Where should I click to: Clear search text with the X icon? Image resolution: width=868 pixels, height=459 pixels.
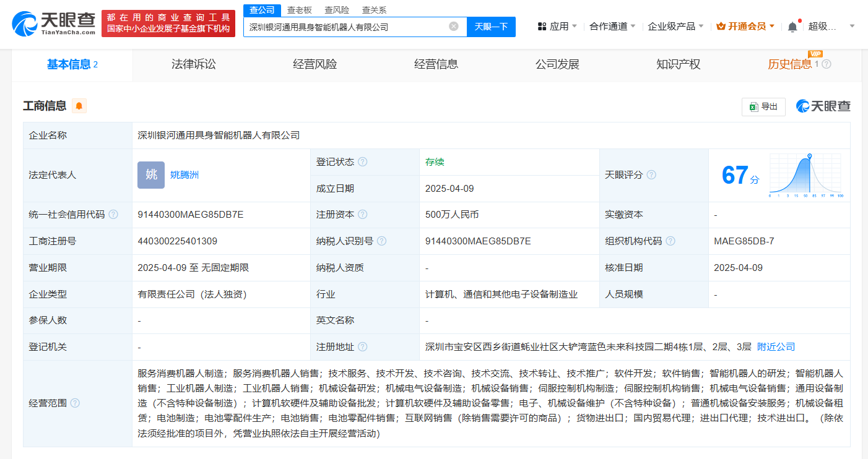(454, 27)
